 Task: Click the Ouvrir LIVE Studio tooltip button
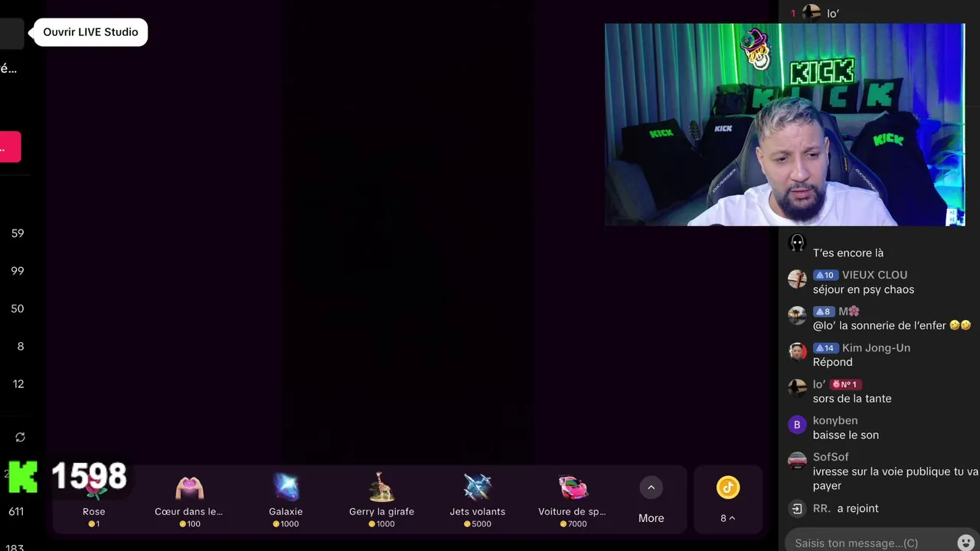click(x=90, y=32)
